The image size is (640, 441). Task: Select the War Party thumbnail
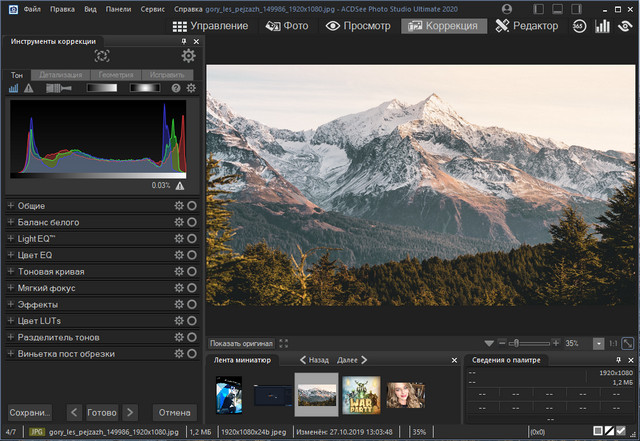tap(361, 394)
